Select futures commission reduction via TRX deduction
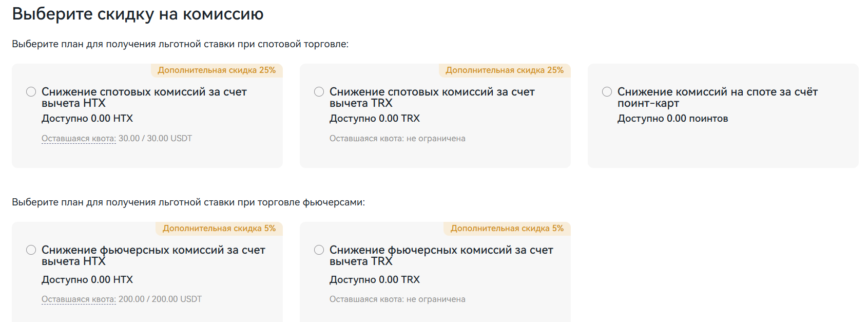 click(x=318, y=250)
